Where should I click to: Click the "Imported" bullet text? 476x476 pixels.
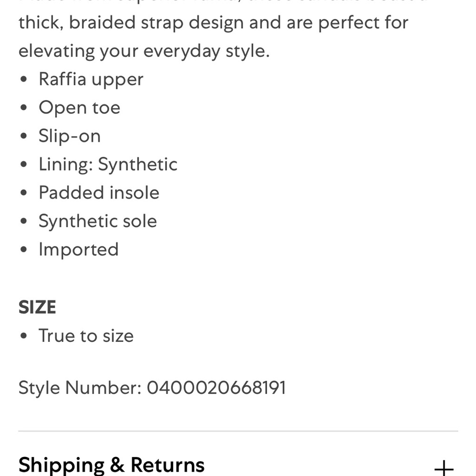coord(79,249)
